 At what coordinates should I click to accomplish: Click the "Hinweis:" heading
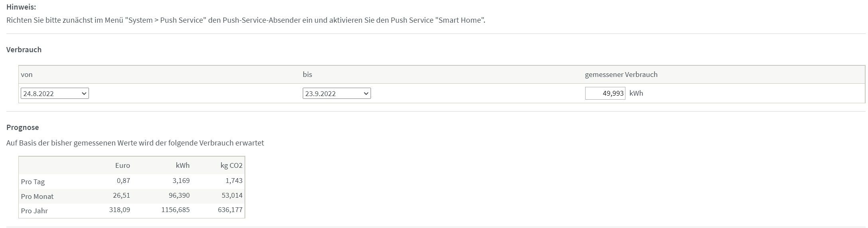(21, 7)
